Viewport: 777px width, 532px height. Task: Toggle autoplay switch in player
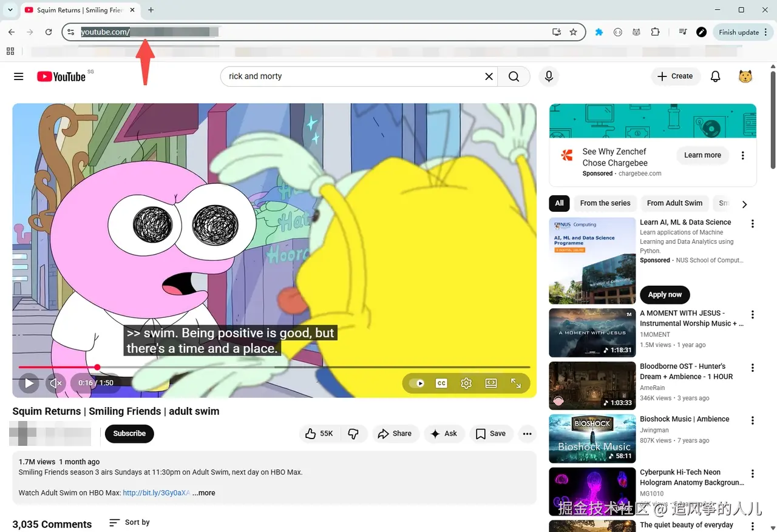click(417, 383)
